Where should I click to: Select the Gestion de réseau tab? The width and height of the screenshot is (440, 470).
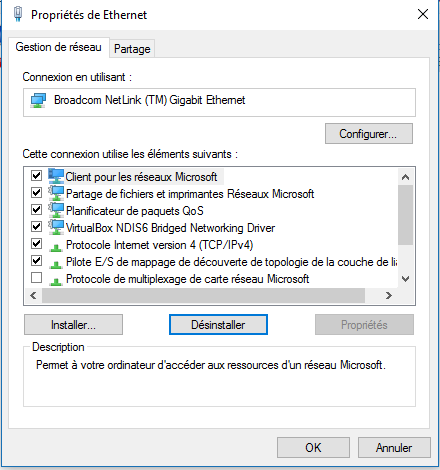tap(58, 47)
